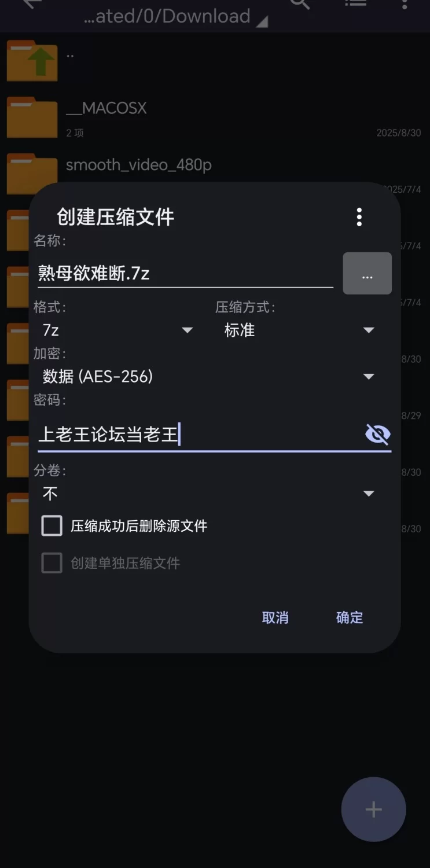Tap the three-dot menu in the dialog header
The width and height of the screenshot is (430, 868).
359,217
